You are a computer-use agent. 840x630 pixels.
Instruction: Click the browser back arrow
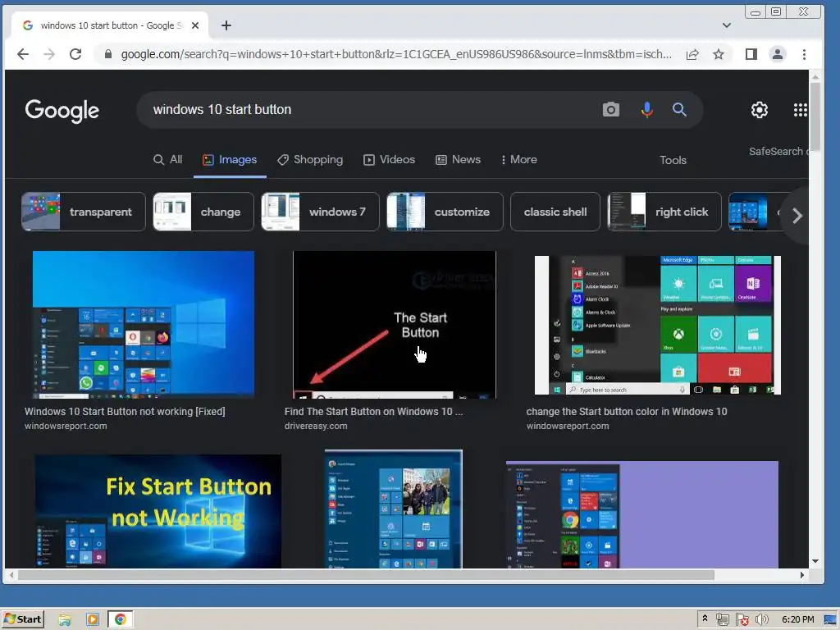pos(22,54)
